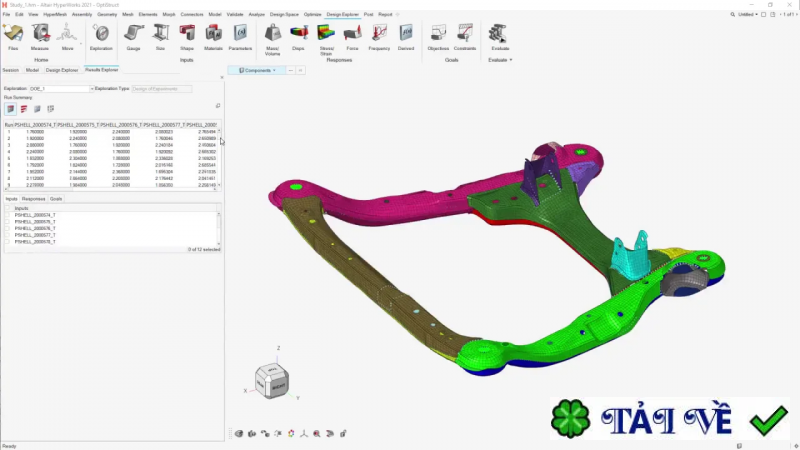This screenshot has width=800, height=450.
Task: Select run 5 row in Run Summary
Action: pos(111,158)
